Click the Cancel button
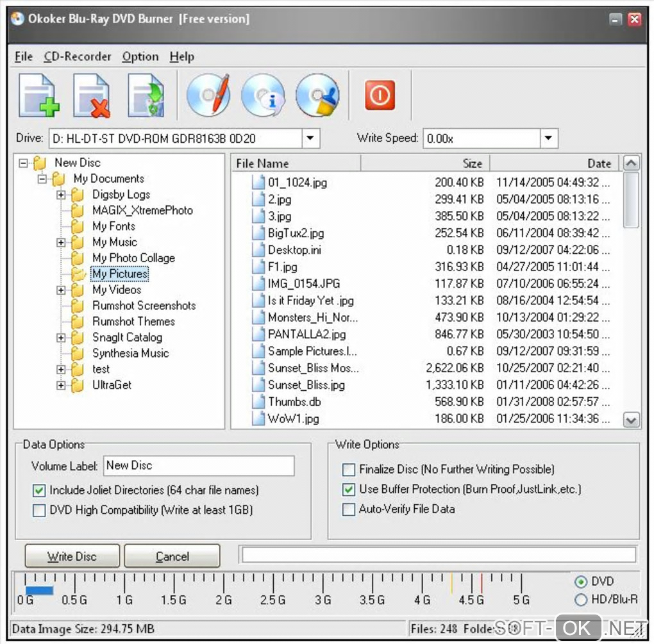The height and width of the screenshot is (644, 654). click(172, 556)
